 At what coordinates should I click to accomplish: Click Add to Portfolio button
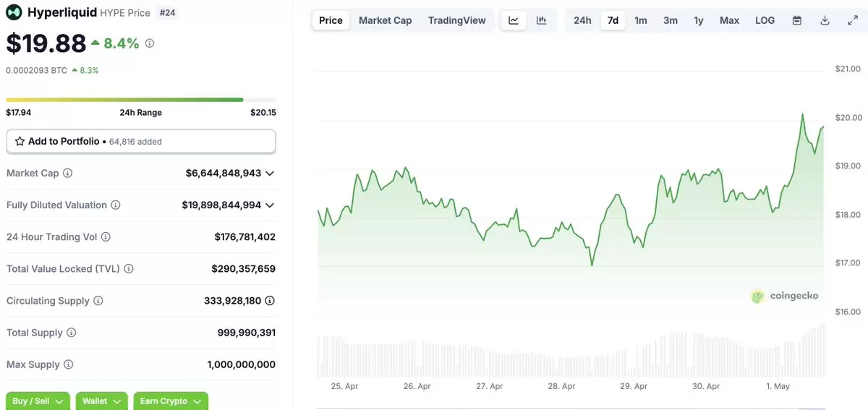pyautogui.click(x=141, y=142)
